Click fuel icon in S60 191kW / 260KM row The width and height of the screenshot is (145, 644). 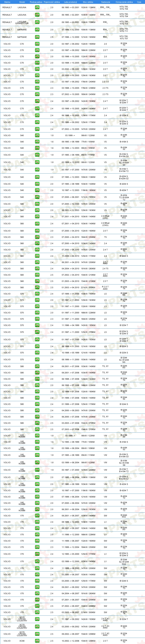click(x=37, y=269)
